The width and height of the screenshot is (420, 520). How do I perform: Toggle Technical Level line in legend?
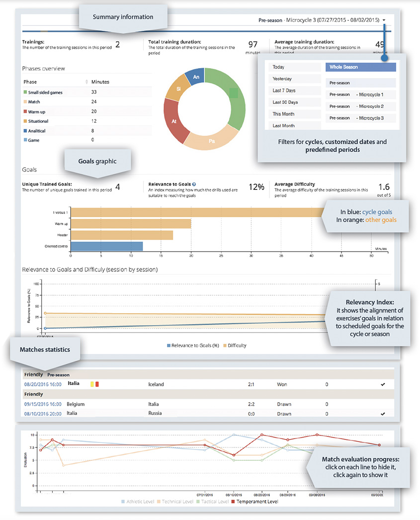coord(175,502)
